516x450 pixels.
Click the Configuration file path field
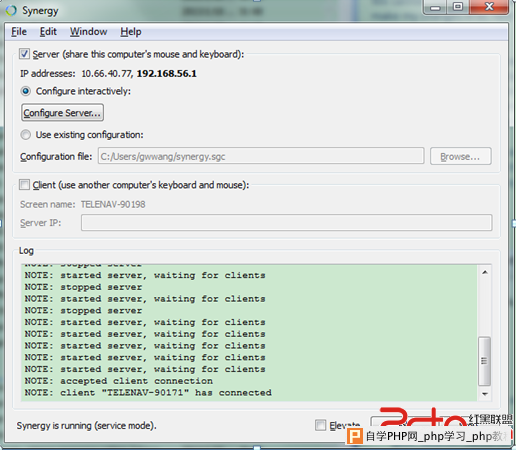(x=261, y=156)
